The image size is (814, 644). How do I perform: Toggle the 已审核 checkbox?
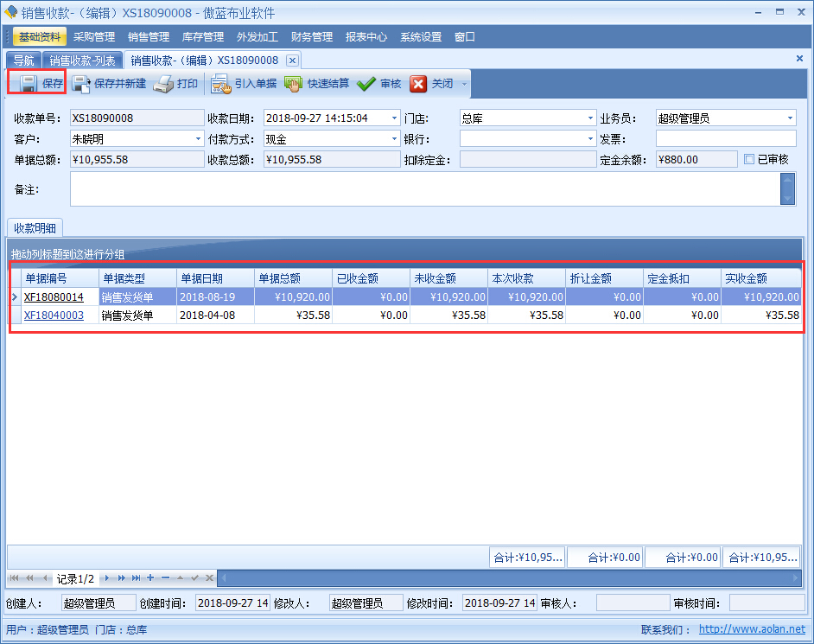pos(749,159)
